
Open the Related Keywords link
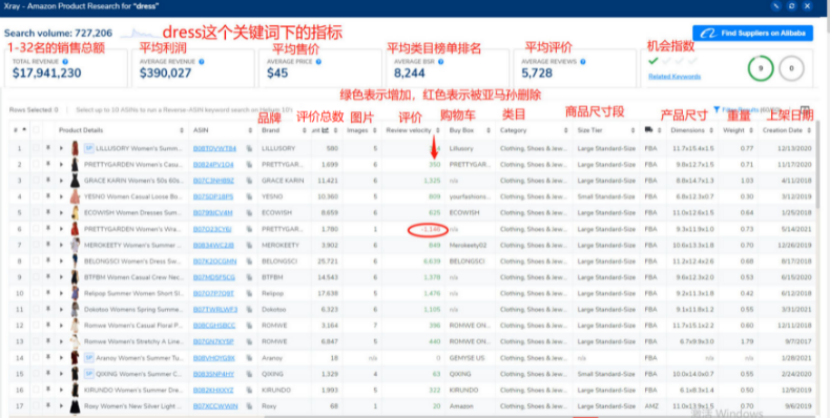pos(672,76)
